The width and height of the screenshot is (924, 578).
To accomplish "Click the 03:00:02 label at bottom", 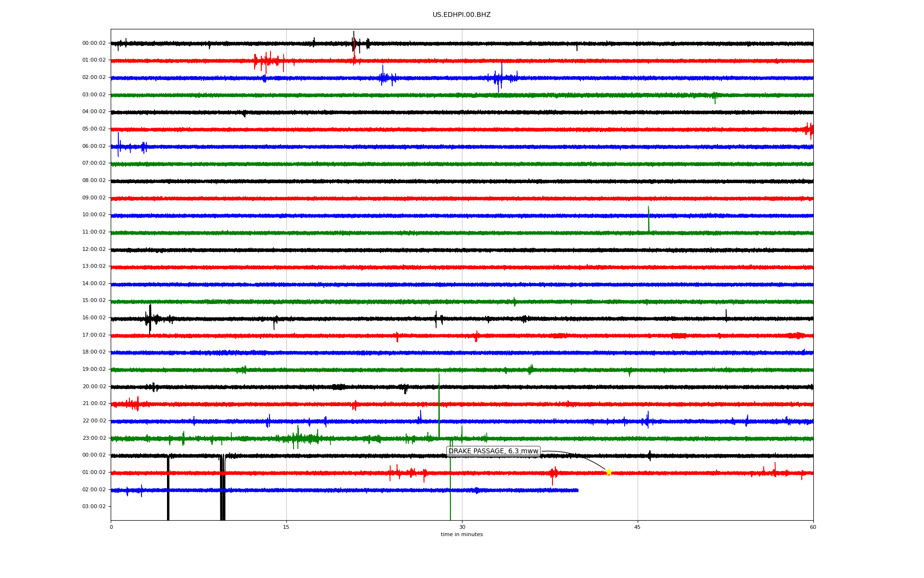I will pos(94,507).
